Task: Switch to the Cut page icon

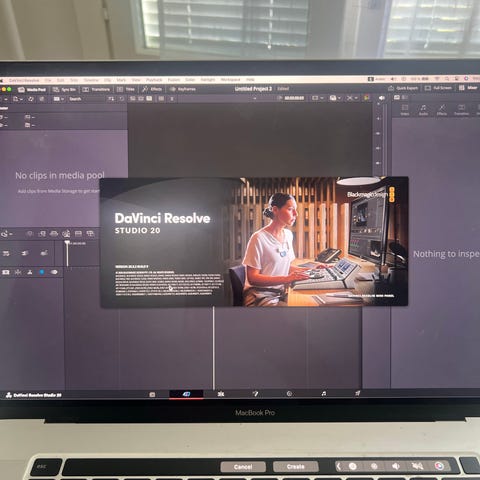Action: point(186,394)
